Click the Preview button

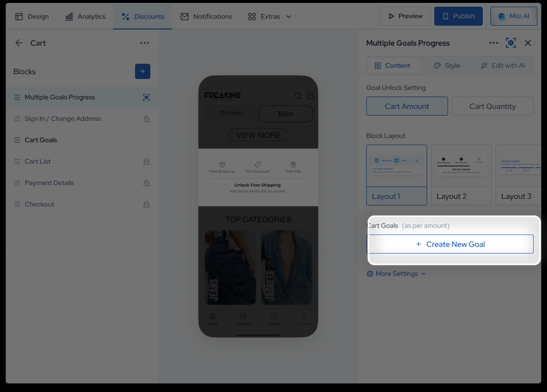click(x=405, y=16)
